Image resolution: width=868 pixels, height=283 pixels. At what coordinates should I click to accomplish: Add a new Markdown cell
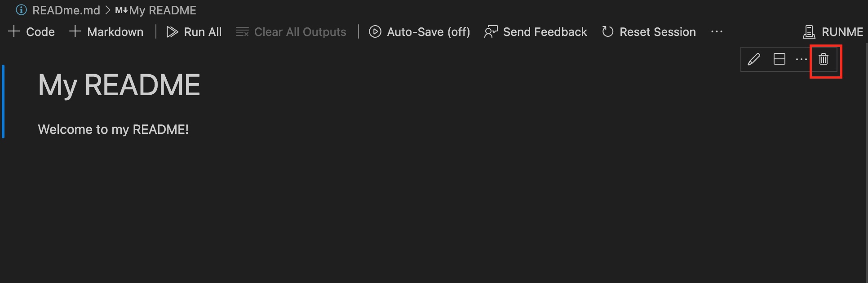[106, 31]
